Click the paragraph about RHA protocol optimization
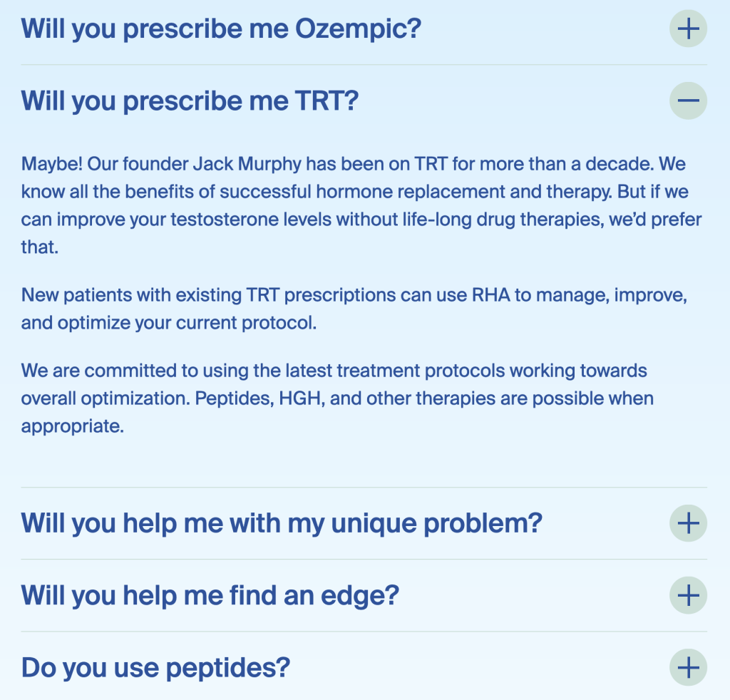This screenshot has width=730, height=700. (x=354, y=308)
